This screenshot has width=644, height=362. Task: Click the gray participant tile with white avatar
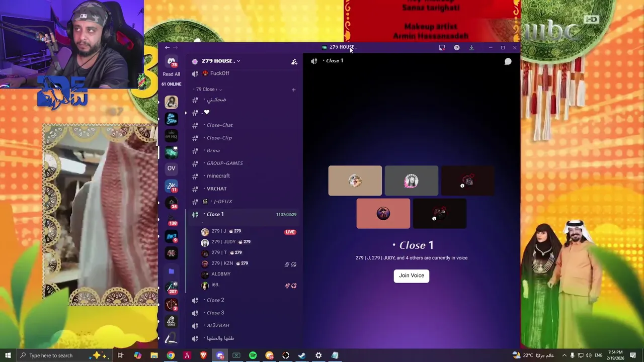pyautogui.click(x=412, y=180)
